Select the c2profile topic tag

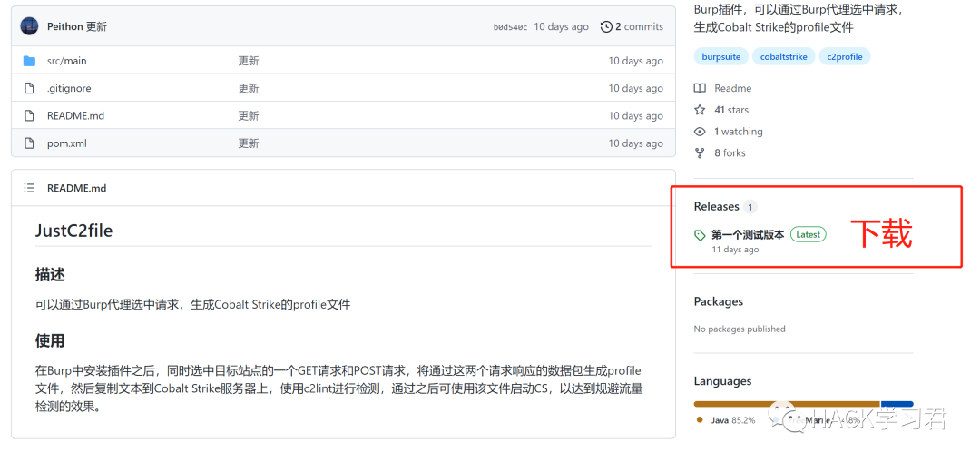(x=845, y=57)
